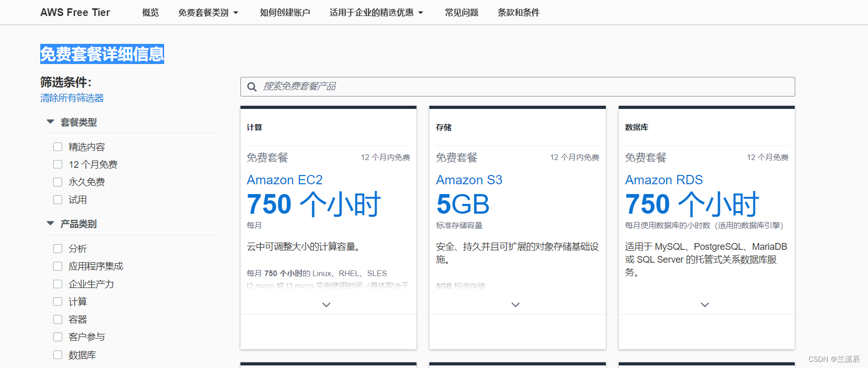The width and height of the screenshot is (868, 368).
Task: Click the 数据库 card category header
Action: (637, 127)
